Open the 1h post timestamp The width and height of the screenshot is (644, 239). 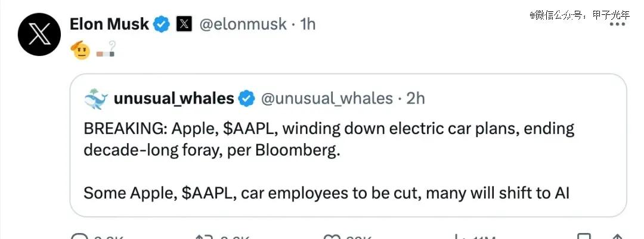[x=308, y=24]
